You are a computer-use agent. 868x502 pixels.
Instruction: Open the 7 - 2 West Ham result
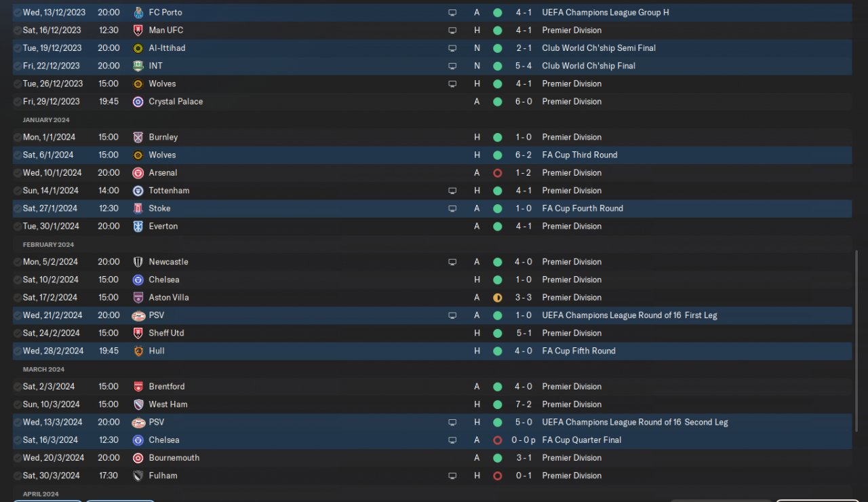pos(523,404)
